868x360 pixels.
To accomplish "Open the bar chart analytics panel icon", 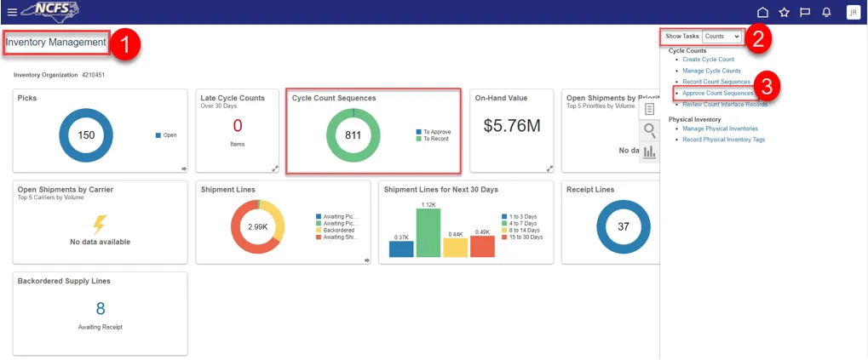I will point(650,151).
